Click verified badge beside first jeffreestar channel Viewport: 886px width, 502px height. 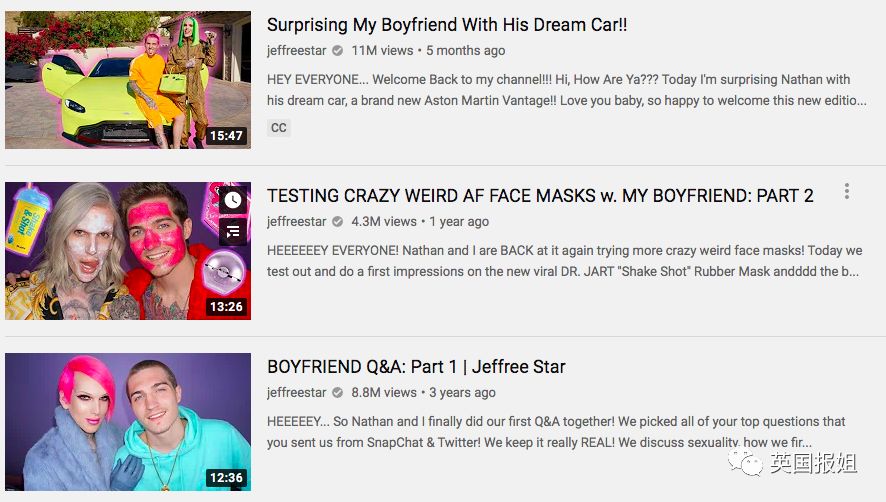(x=337, y=51)
